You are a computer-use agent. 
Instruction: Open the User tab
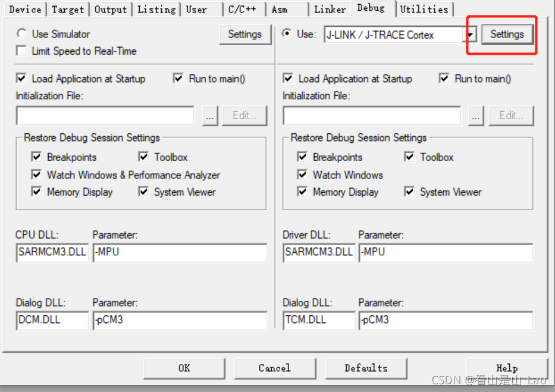202,10
